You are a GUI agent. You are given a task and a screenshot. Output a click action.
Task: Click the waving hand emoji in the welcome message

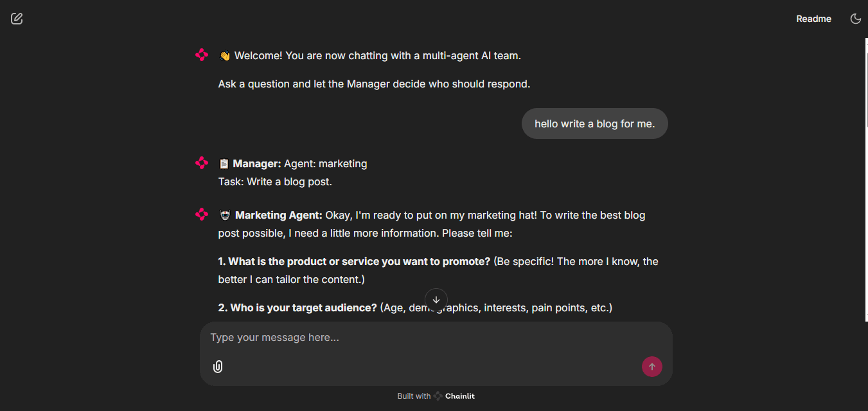click(x=224, y=56)
